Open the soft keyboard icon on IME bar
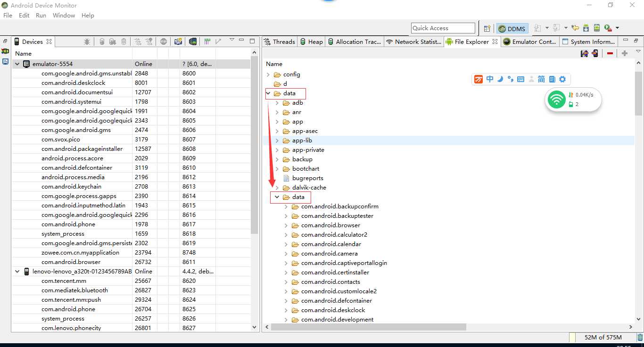This screenshot has height=347, width=644. [520, 79]
